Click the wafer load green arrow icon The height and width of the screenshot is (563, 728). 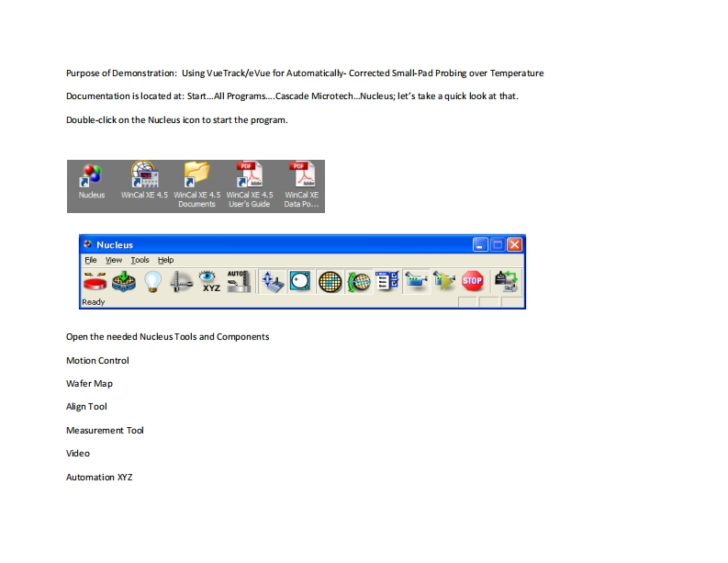coord(124,282)
